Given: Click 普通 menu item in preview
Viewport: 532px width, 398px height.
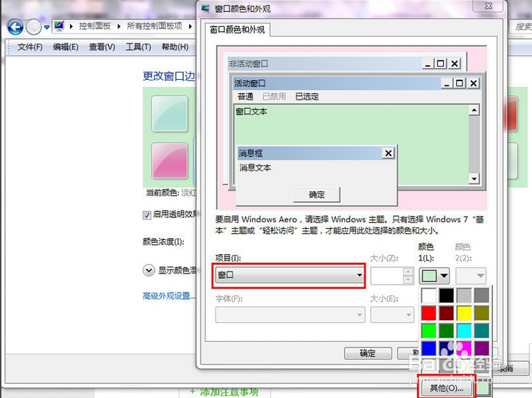Looking at the screenshot, I should pos(245,97).
